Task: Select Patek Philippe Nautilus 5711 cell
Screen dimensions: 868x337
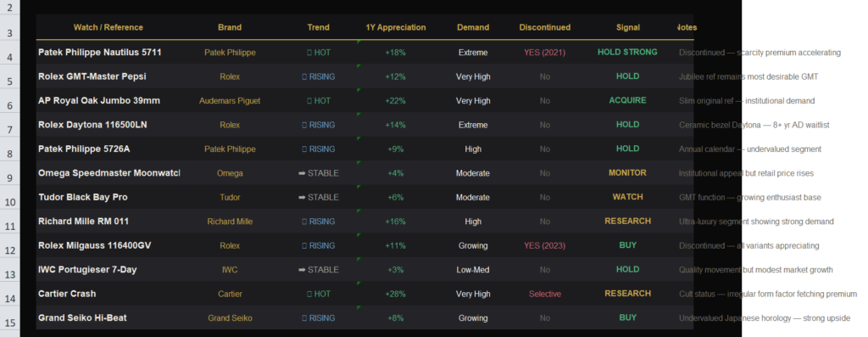Action: pos(108,52)
